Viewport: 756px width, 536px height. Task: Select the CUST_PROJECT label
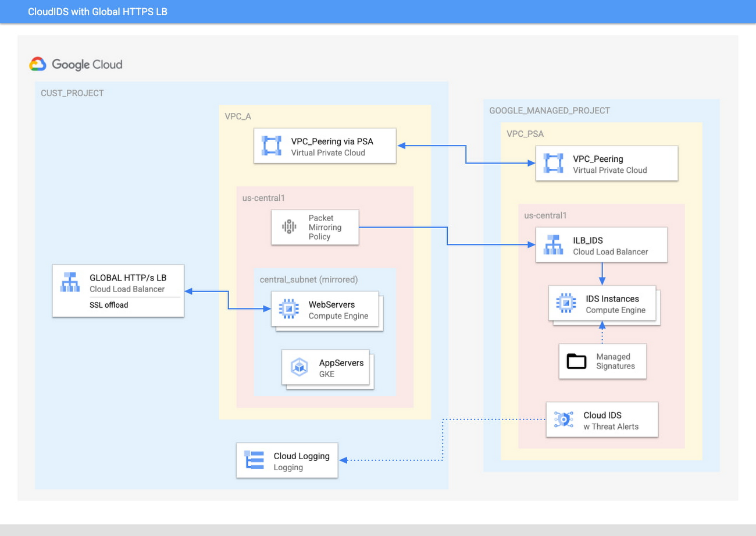[72, 93]
